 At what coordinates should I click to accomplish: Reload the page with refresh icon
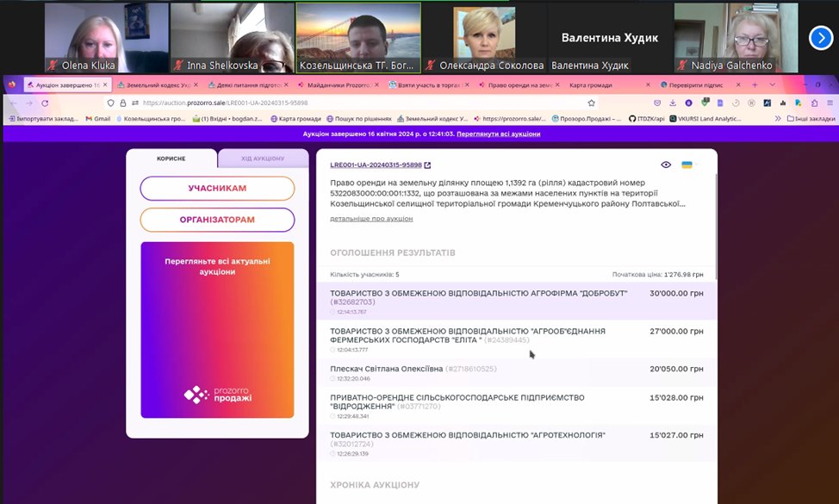point(45,103)
